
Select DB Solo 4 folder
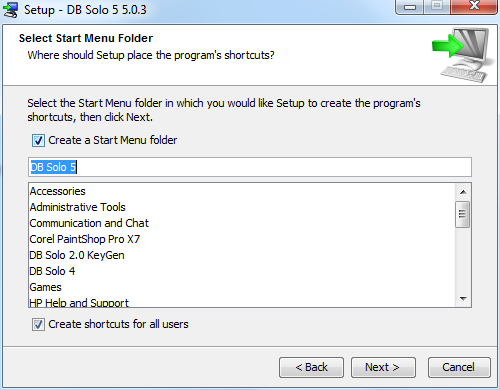52,271
